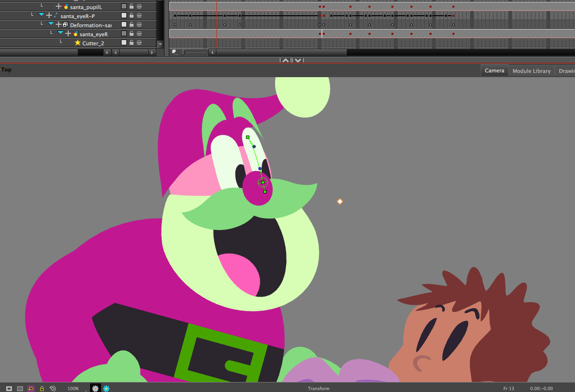Collapse the santa_eyeR layer children
Viewport: 575px width, 392px height.
61,33
